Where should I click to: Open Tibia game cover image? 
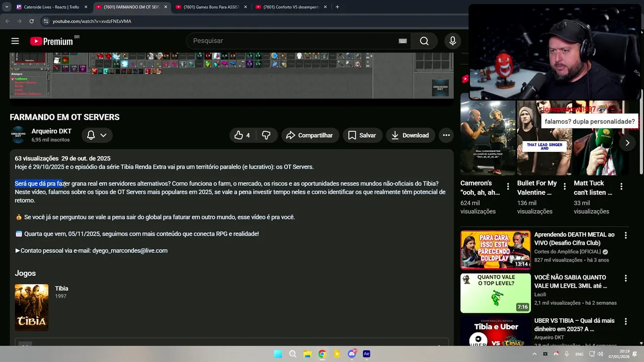(x=32, y=308)
